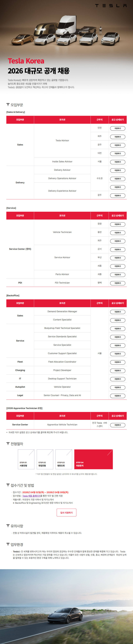Viewport: 133px width, 644px height.
Task: Apply for Apprentice Vehicle Technician
Action: coord(118,425)
